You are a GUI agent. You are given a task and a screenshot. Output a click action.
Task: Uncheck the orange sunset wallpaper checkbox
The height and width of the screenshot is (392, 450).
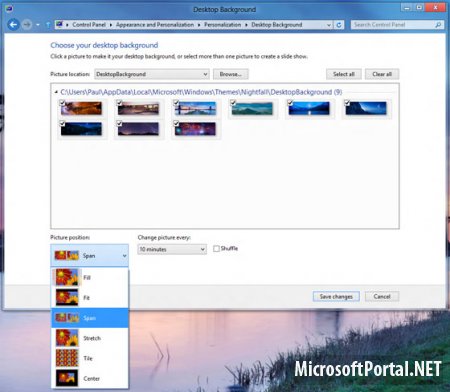(x=62, y=103)
